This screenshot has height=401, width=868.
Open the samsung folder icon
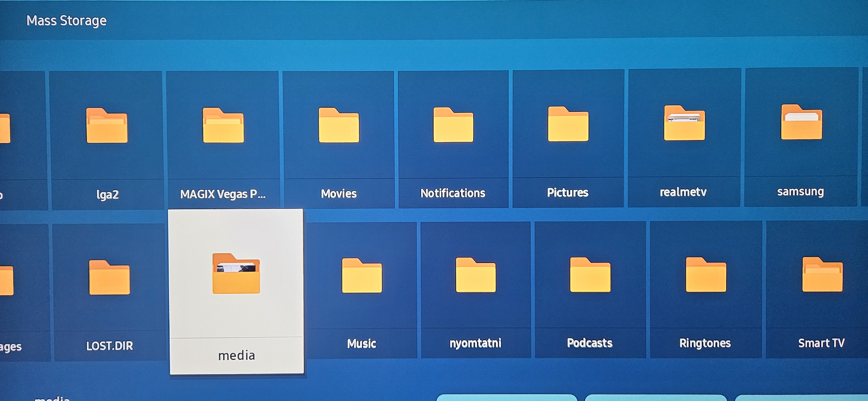click(x=801, y=122)
